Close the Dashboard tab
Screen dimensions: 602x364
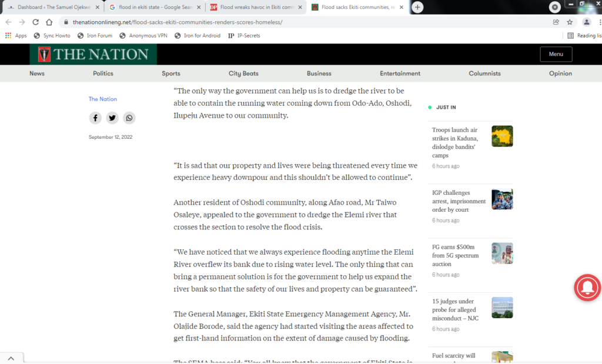98,7
